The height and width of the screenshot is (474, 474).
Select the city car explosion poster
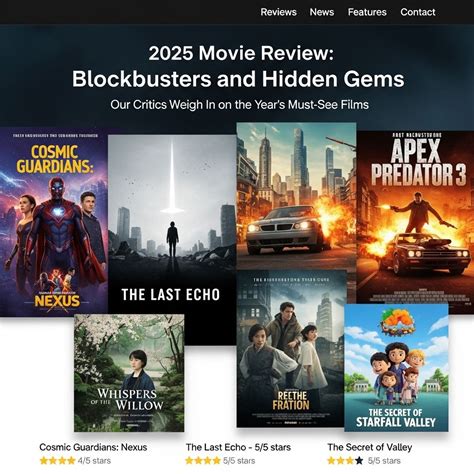[296, 196]
